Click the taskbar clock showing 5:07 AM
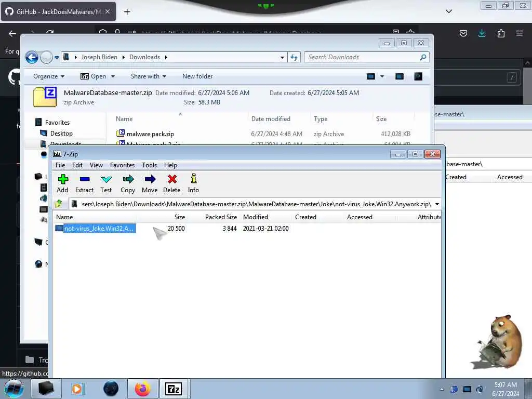This screenshot has width=532, height=399. (x=506, y=389)
